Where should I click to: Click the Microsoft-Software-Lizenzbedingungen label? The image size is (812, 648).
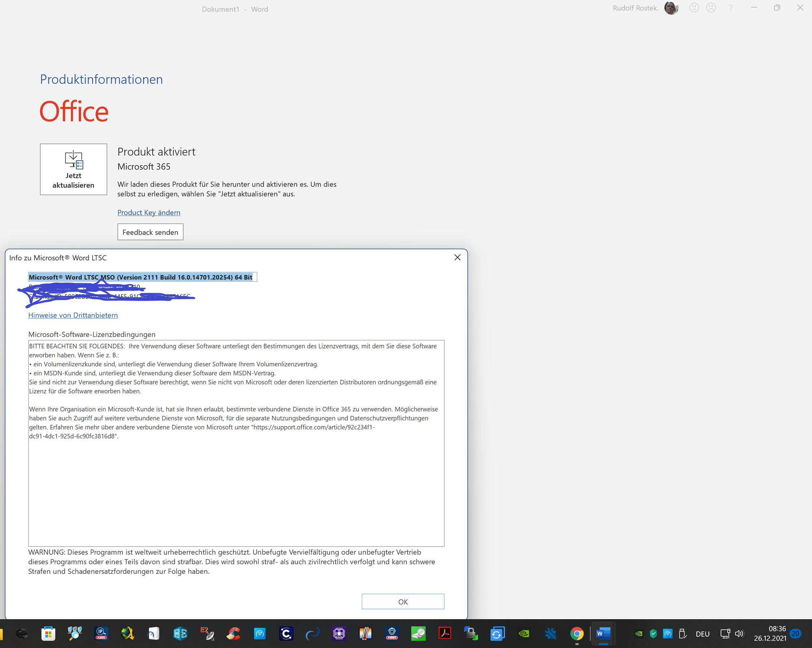[x=92, y=334]
